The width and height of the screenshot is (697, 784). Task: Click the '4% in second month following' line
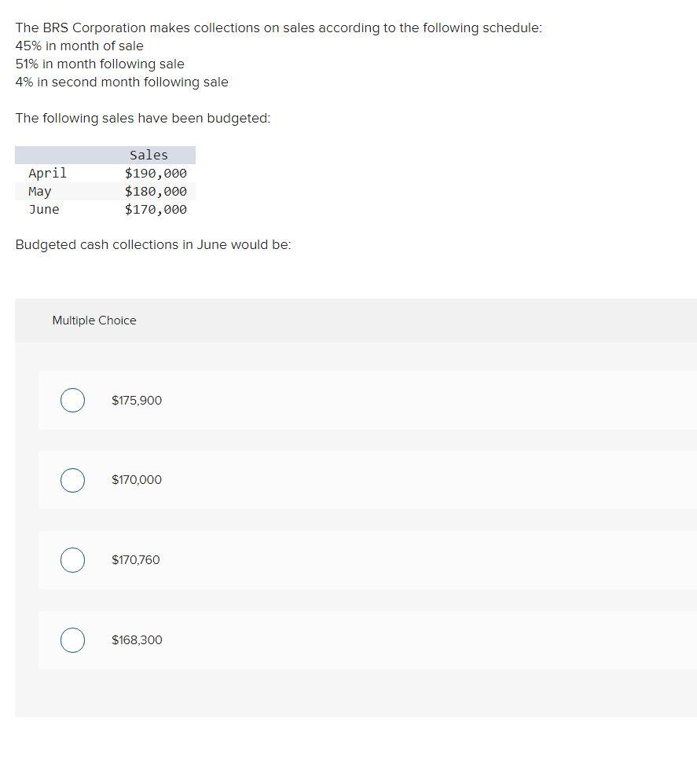[x=122, y=82]
